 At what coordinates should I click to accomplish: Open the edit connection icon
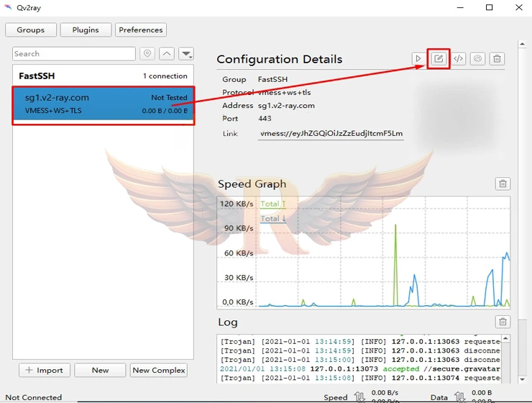tap(439, 59)
